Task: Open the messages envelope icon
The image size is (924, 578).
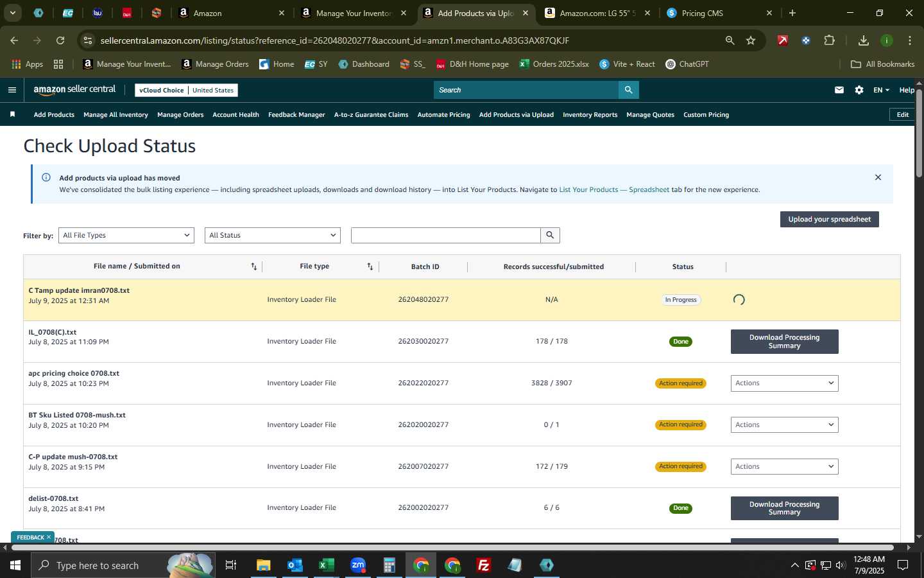Action: (839, 90)
